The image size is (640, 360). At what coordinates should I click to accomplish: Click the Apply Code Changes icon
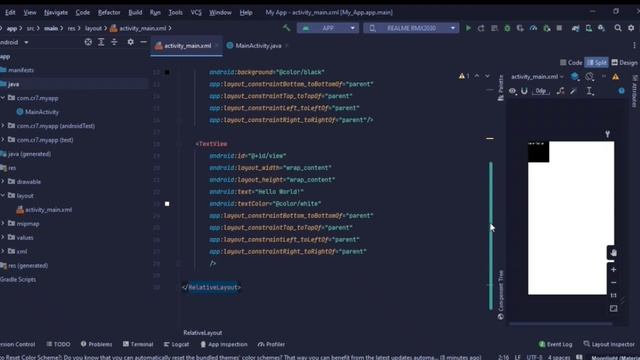(x=494, y=28)
